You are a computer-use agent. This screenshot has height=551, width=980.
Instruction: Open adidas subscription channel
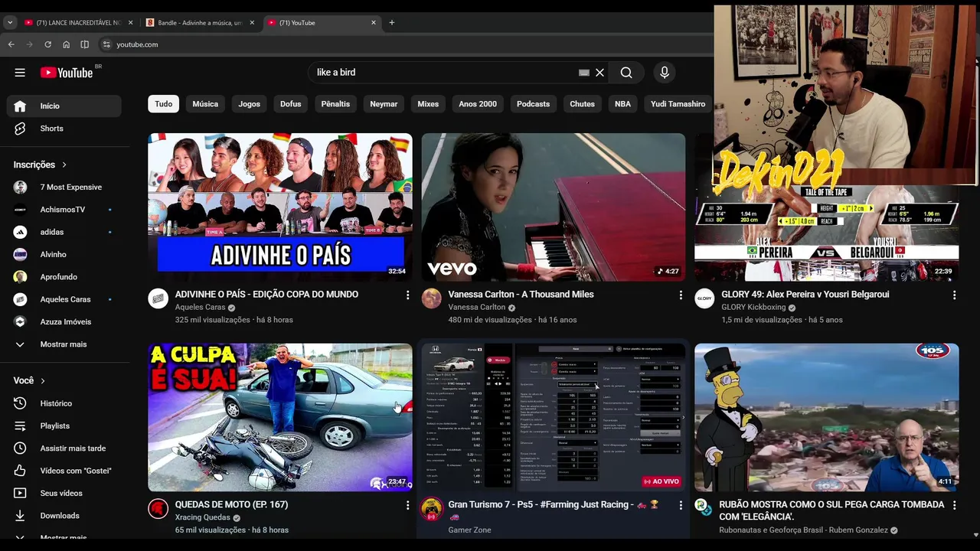[x=64, y=232]
